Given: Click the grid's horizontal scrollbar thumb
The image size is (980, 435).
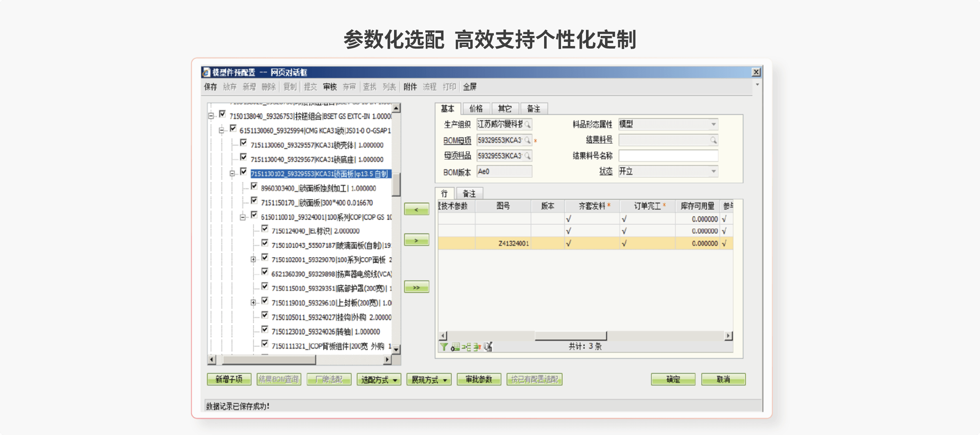Looking at the screenshot, I should pos(570,336).
